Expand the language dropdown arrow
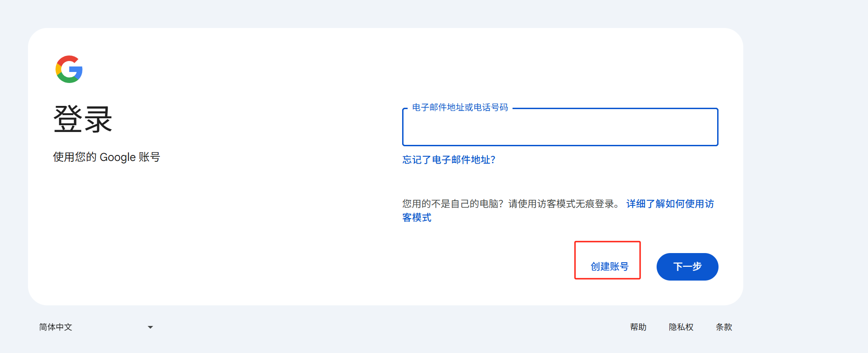 tap(150, 327)
